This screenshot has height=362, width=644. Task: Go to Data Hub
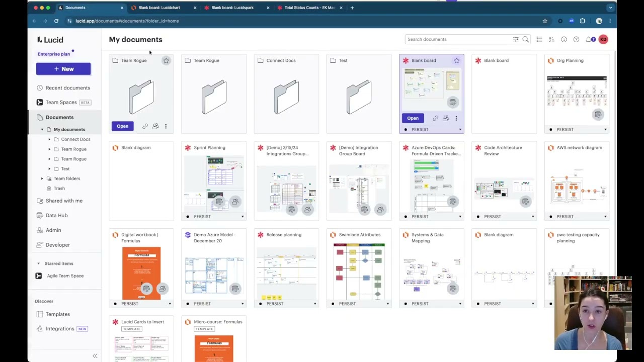pyautogui.click(x=56, y=216)
